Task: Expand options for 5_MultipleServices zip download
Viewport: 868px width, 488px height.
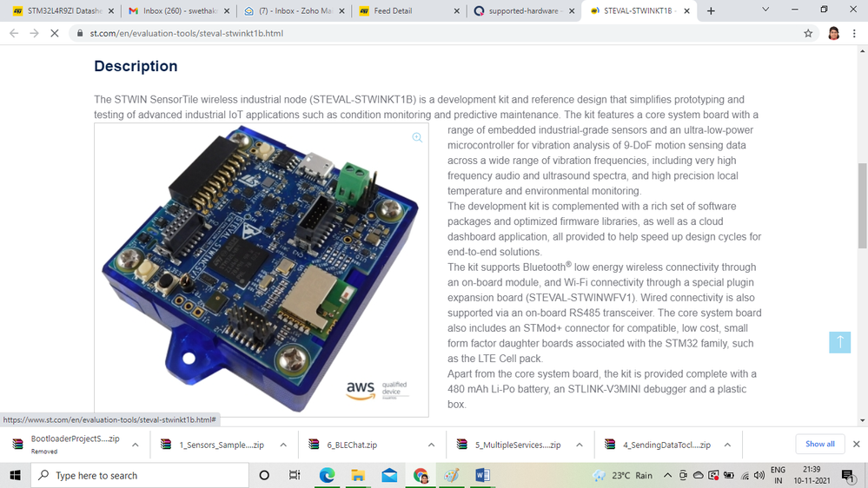Action: pyautogui.click(x=579, y=445)
